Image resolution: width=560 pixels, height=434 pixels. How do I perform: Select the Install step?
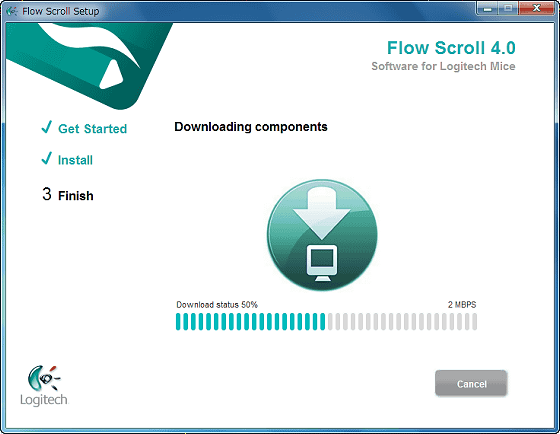pos(75,160)
